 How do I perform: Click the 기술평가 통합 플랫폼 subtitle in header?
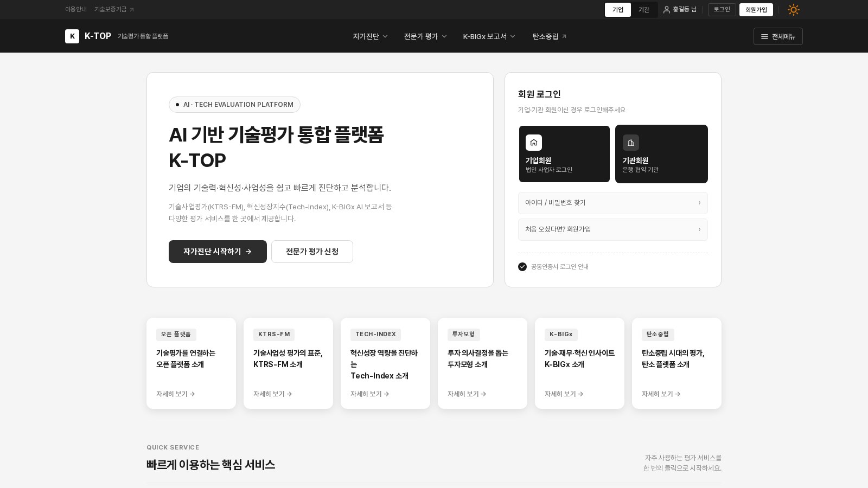point(143,36)
